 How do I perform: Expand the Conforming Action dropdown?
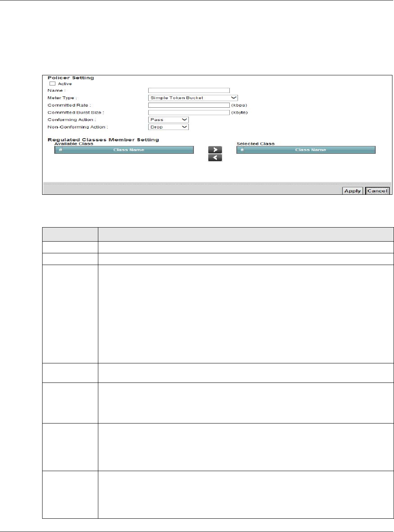(169, 120)
